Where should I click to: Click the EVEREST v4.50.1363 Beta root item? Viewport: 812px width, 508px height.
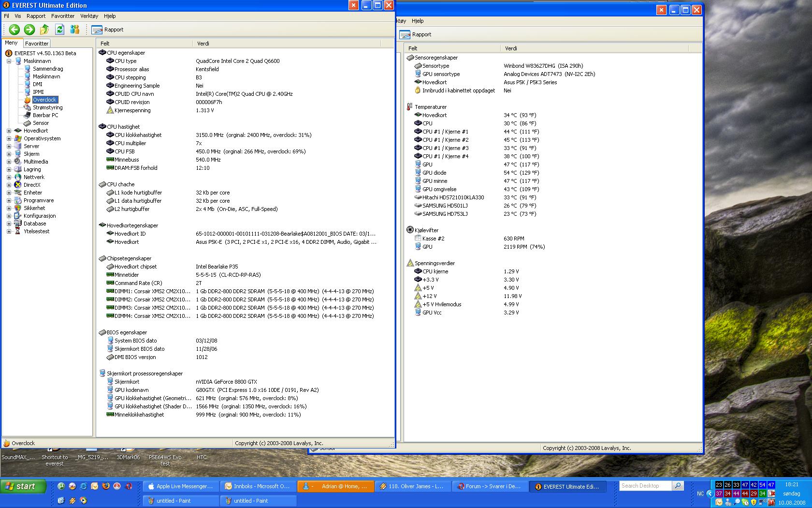tap(45, 53)
